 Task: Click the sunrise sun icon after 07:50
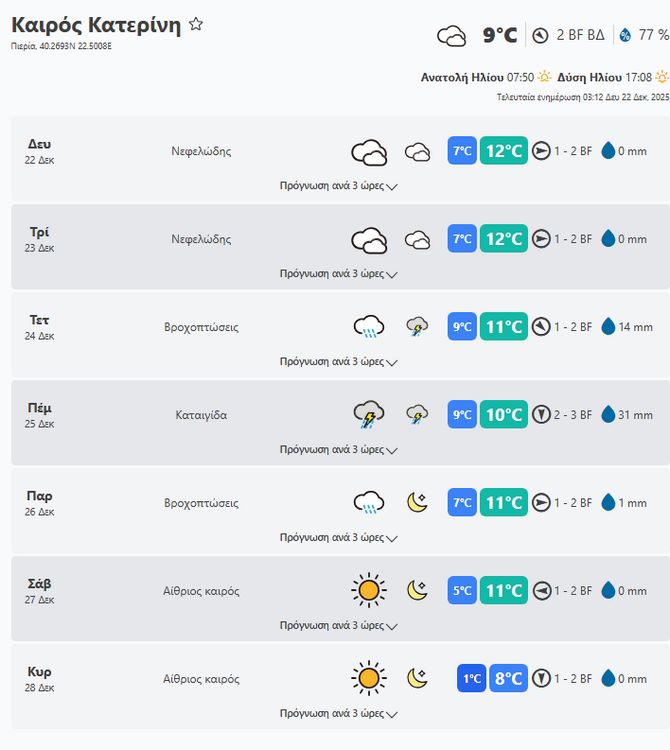coord(544,77)
